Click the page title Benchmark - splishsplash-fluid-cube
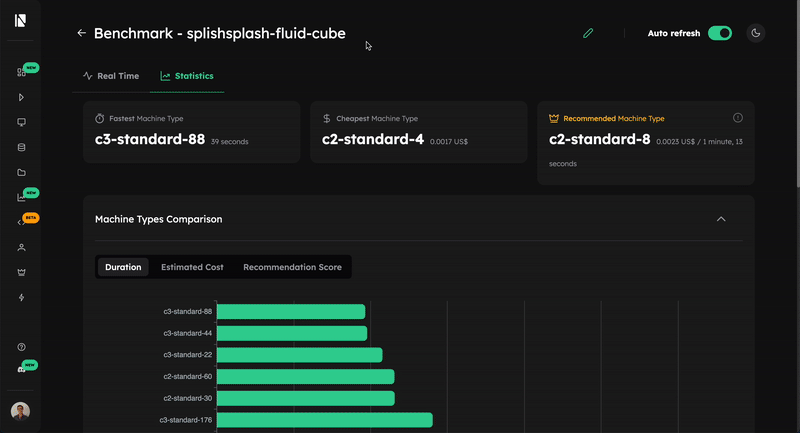The height and width of the screenshot is (433, 800). click(x=220, y=33)
